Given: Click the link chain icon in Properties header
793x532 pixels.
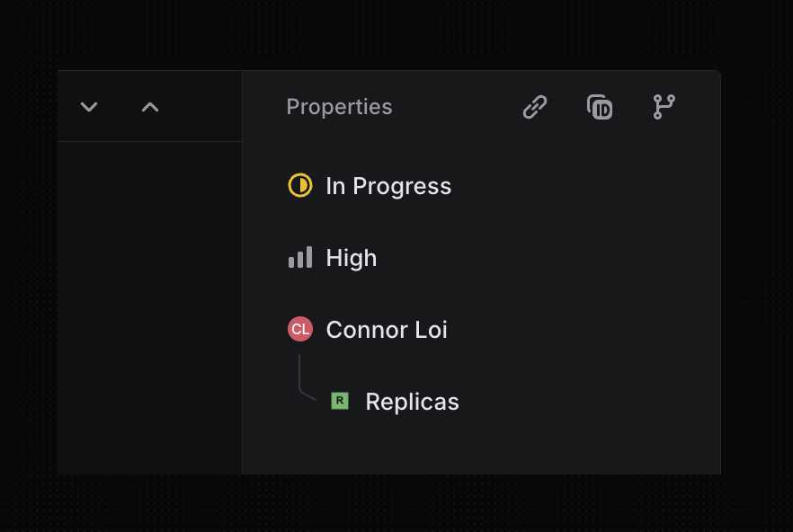Looking at the screenshot, I should pyautogui.click(x=534, y=107).
